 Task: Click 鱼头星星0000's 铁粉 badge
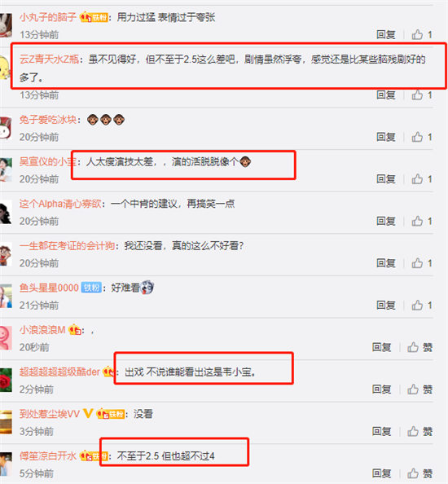91,288
